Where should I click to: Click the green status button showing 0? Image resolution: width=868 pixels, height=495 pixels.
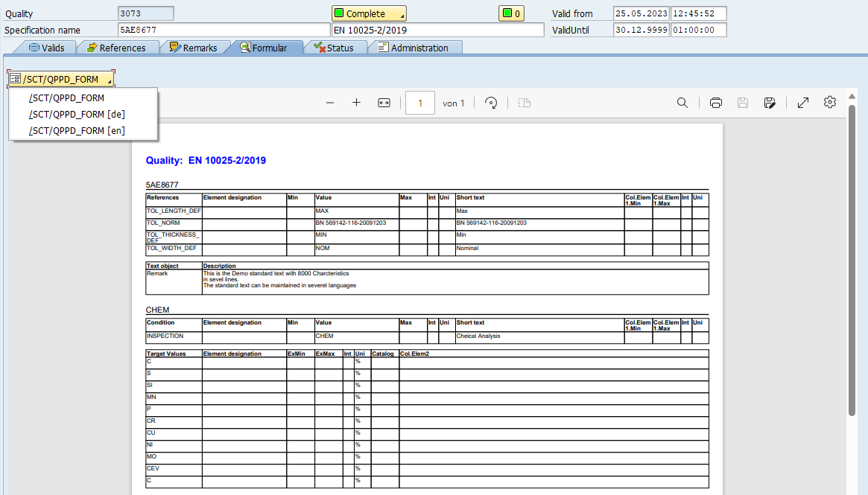coord(510,13)
